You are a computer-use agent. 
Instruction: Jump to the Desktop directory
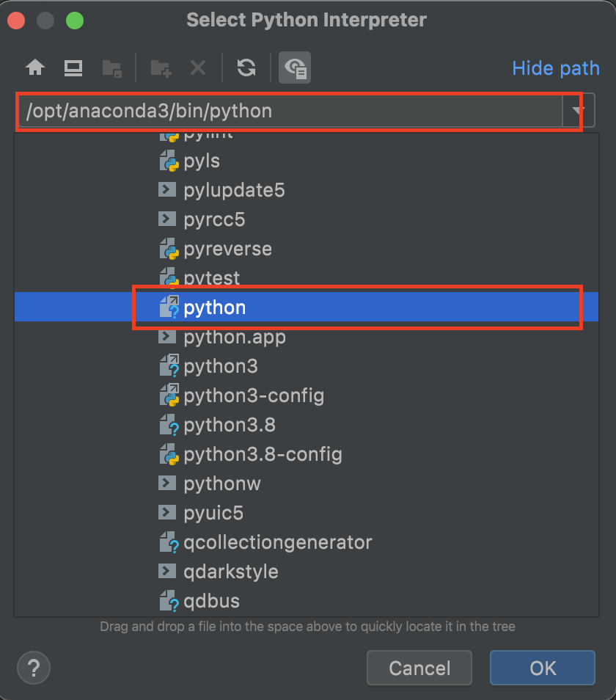point(73,68)
